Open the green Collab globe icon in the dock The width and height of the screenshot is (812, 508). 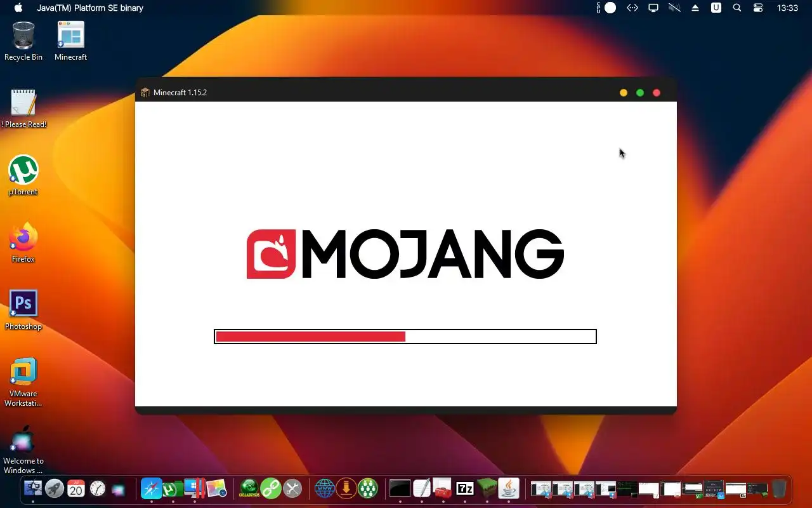pos(249,488)
